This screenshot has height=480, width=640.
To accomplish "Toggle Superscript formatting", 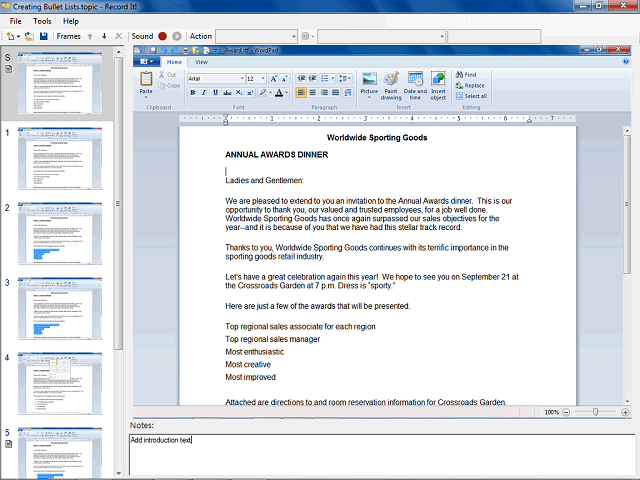I will [x=250, y=93].
